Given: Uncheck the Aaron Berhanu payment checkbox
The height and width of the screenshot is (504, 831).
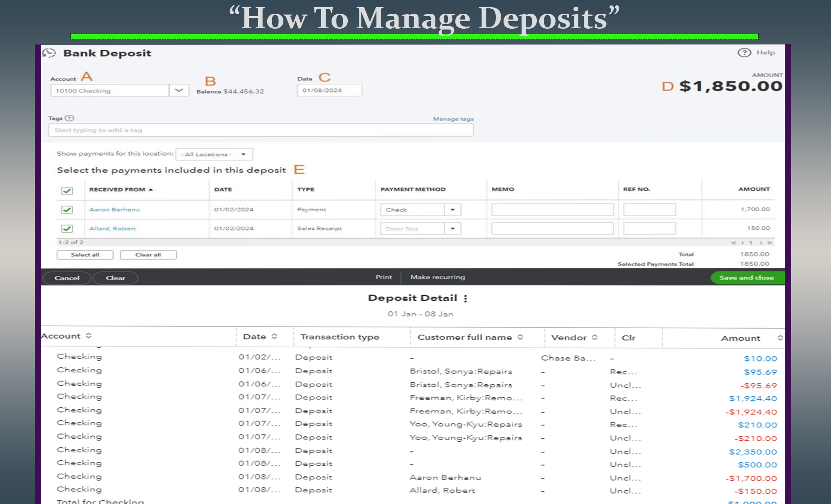Looking at the screenshot, I should tap(67, 209).
